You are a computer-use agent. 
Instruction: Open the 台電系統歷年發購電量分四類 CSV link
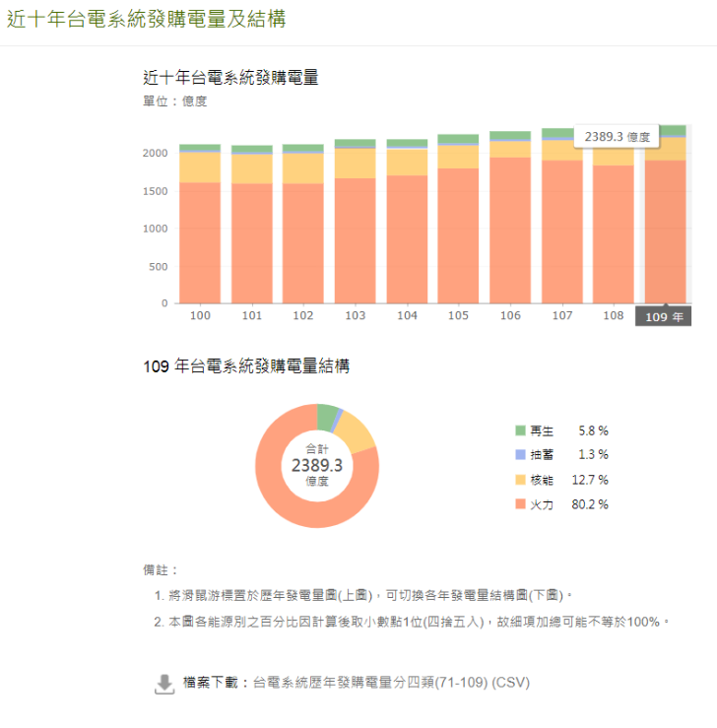click(x=391, y=683)
